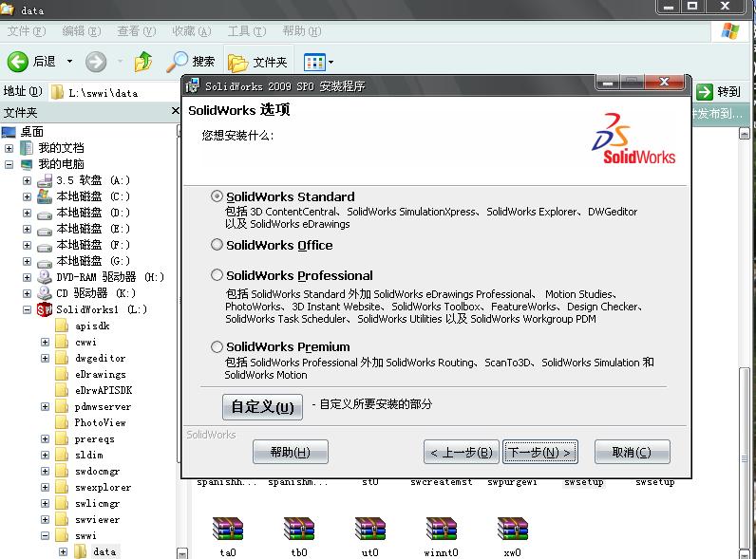
Task: Open the 文件(F) menu
Action: 26,31
